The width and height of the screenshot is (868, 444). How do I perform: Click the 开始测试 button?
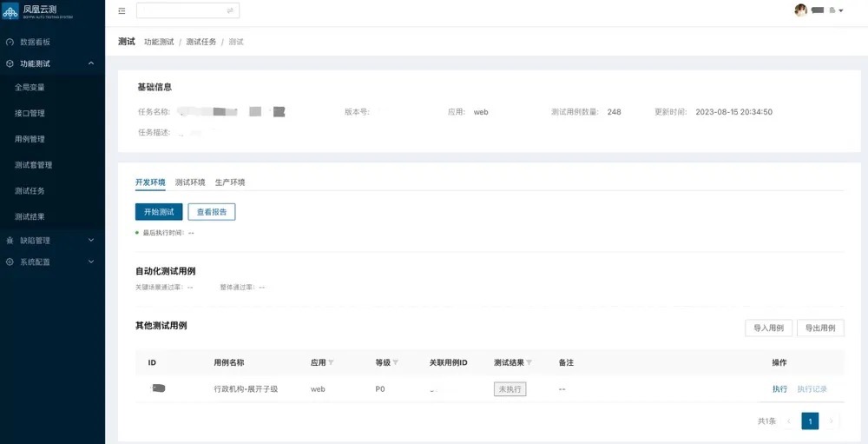point(159,212)
